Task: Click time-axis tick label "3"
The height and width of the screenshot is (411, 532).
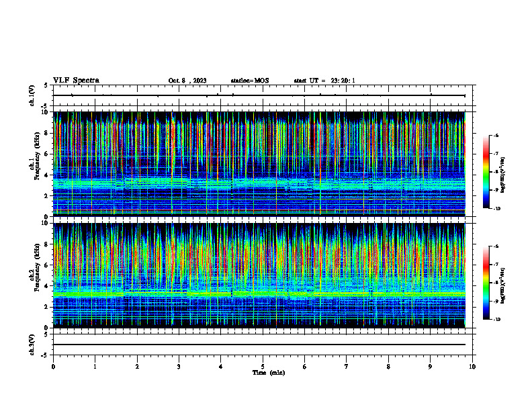Action: [179, 367]
